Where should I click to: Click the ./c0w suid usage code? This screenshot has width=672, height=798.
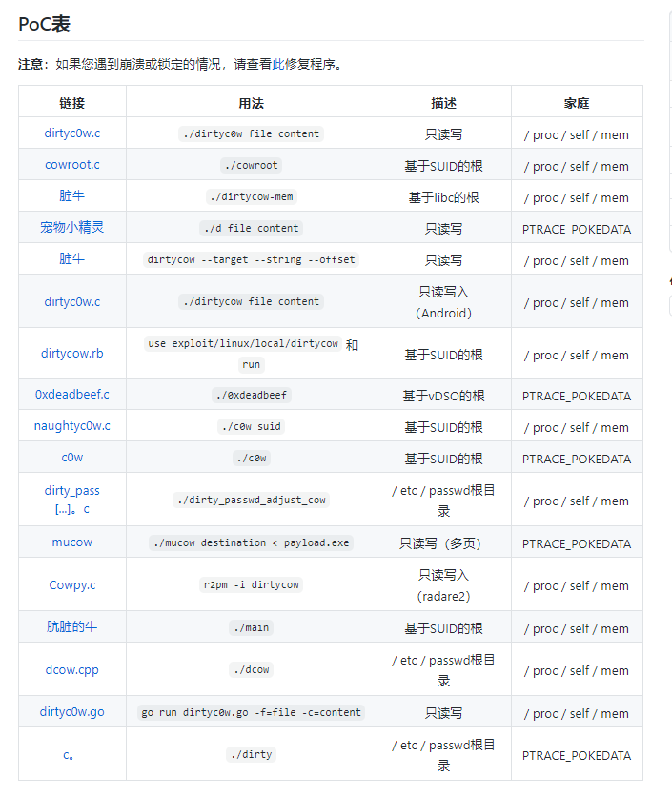click(252, 426)
